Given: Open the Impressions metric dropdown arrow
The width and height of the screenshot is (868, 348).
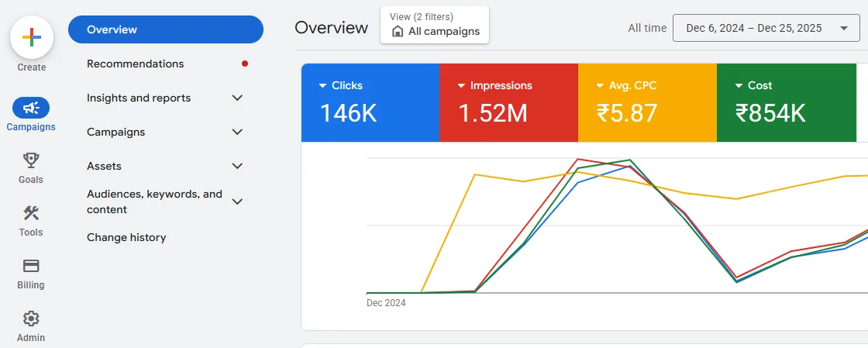Looking at the screenshot, I should tap(461, 86).
